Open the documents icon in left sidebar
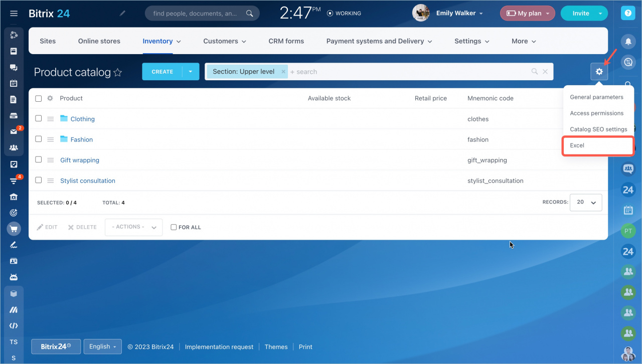Screen dimensions: 642x364 coord(14,99)
